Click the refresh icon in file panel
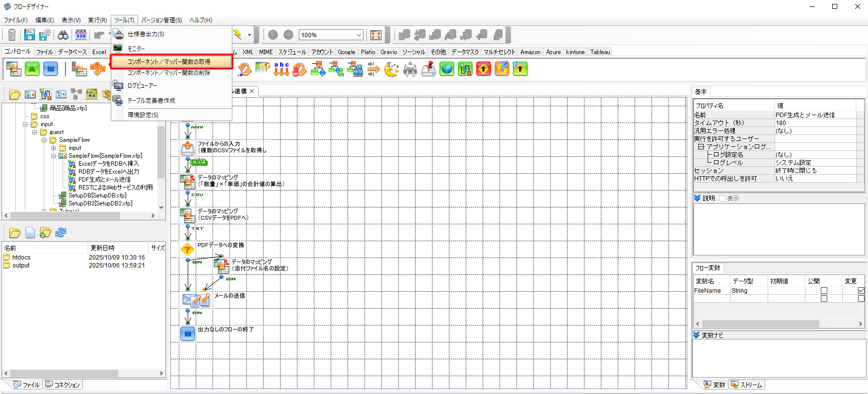Image resolution: width=868 pixels, height=394 pixels. coord(61,233)
